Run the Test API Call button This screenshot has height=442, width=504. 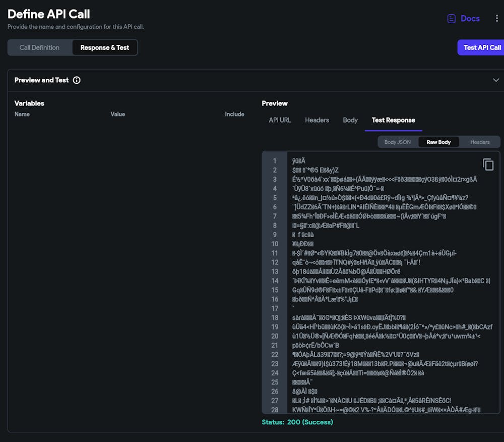(481, 47)
